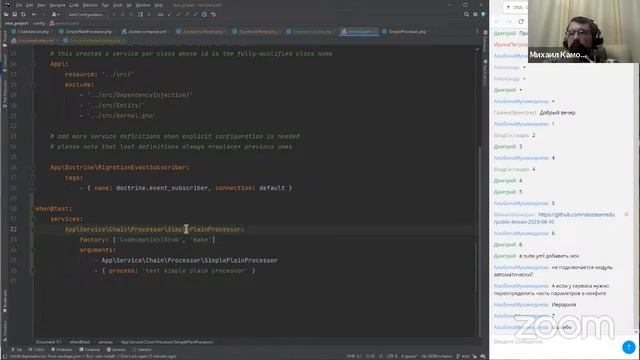
Task: Click the Git show history clock icon
Action: tap(204, 14)
